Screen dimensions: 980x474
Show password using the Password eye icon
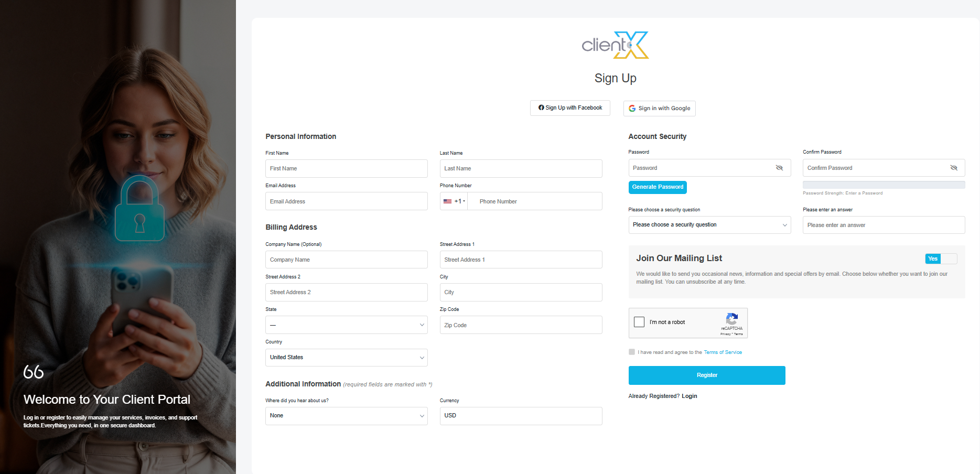click(779, 168)
